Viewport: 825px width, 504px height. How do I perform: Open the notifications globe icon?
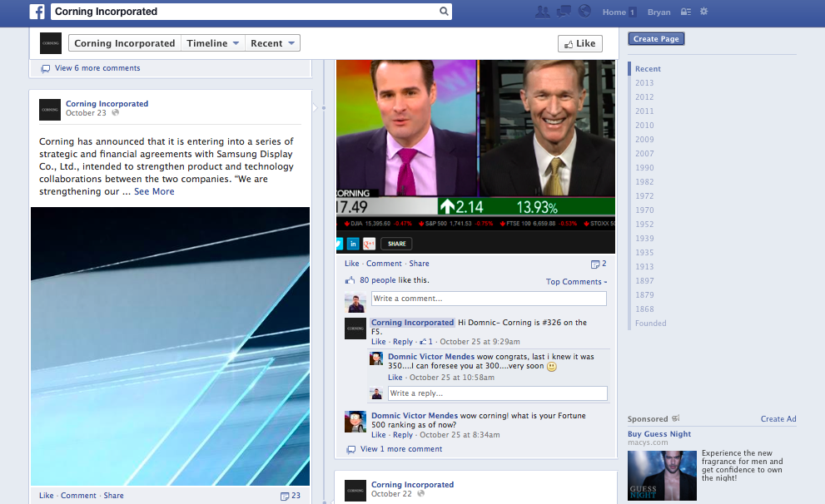584,12
